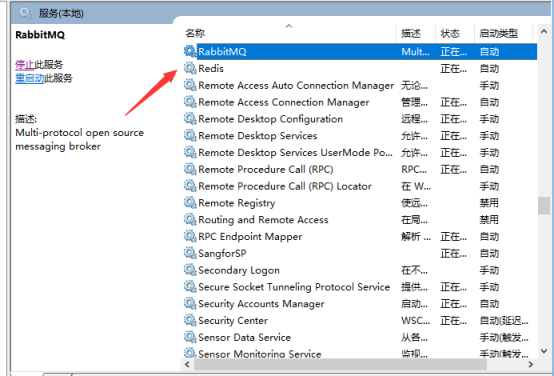Select the RPC Endpoint Mapper name
The height and width of the screenshot is (376, 554).
(x=250, y=236)
